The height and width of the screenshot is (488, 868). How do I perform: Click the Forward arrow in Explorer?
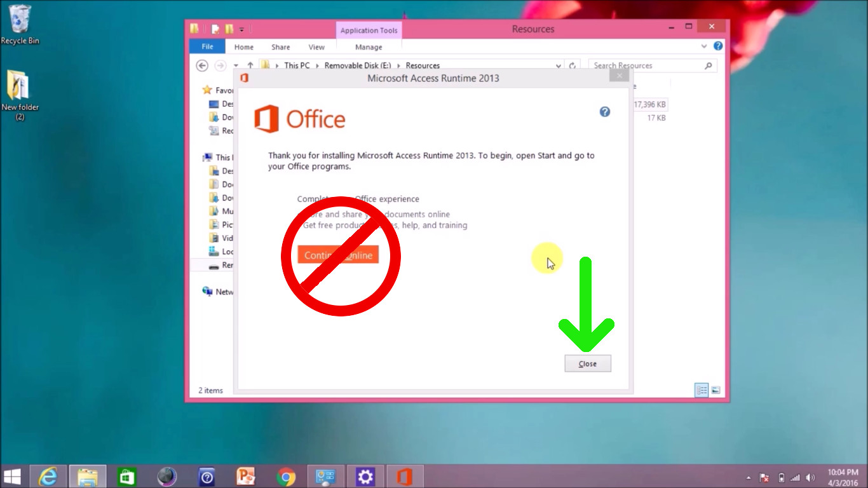(x=220, y=65)
